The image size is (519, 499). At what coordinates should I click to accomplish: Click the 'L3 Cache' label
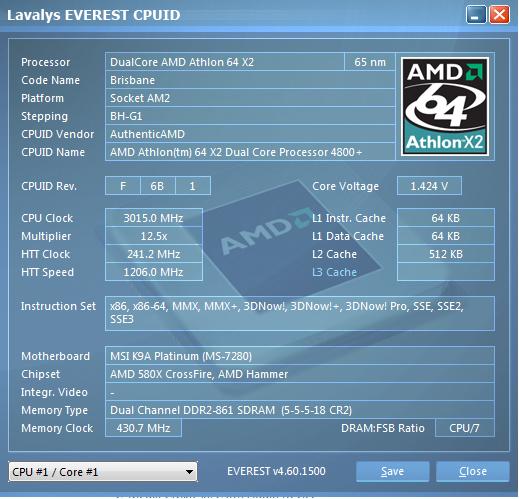click(x=334, y=272)
